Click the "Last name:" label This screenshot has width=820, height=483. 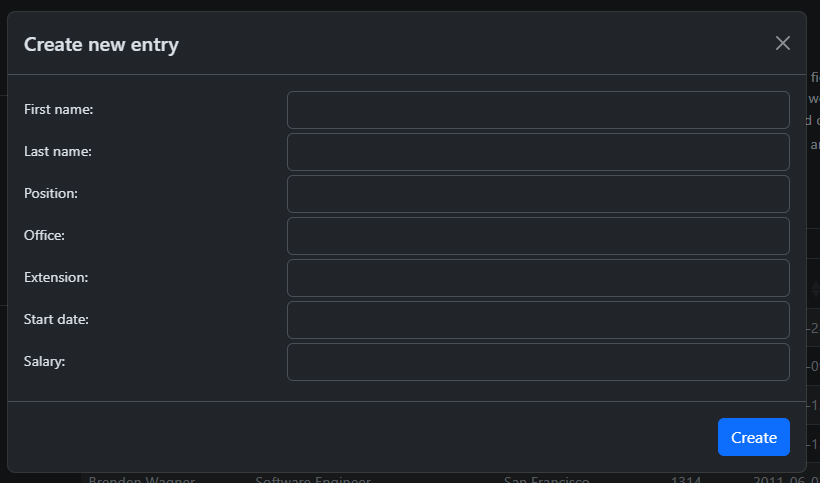pyautogui.click(x=58, y=151)
